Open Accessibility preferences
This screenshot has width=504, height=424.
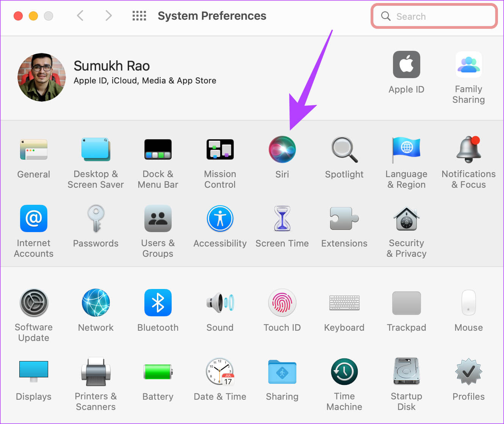220,218
